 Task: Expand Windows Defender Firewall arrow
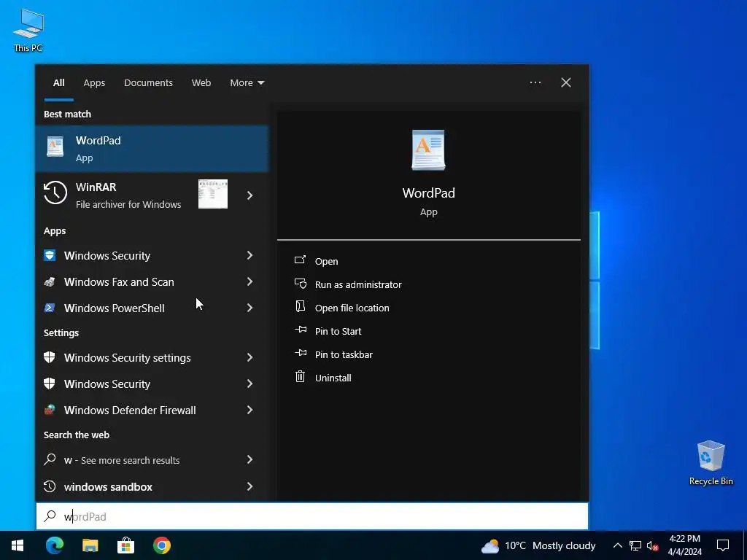click(x=249, y=410)
